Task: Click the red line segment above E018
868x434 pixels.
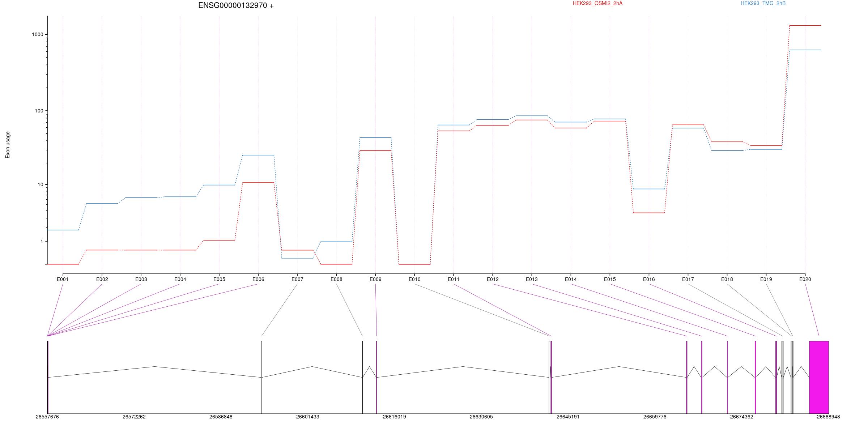Action: tap(727, 142)
